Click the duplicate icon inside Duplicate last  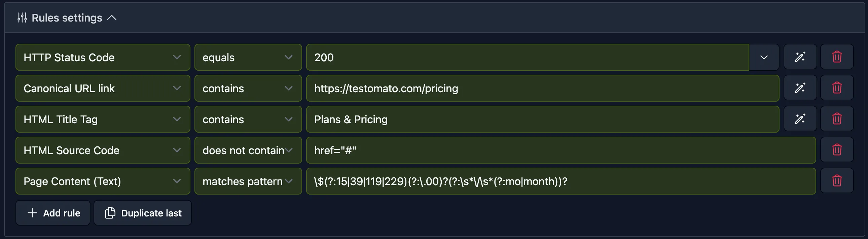[x=110, y=213]
